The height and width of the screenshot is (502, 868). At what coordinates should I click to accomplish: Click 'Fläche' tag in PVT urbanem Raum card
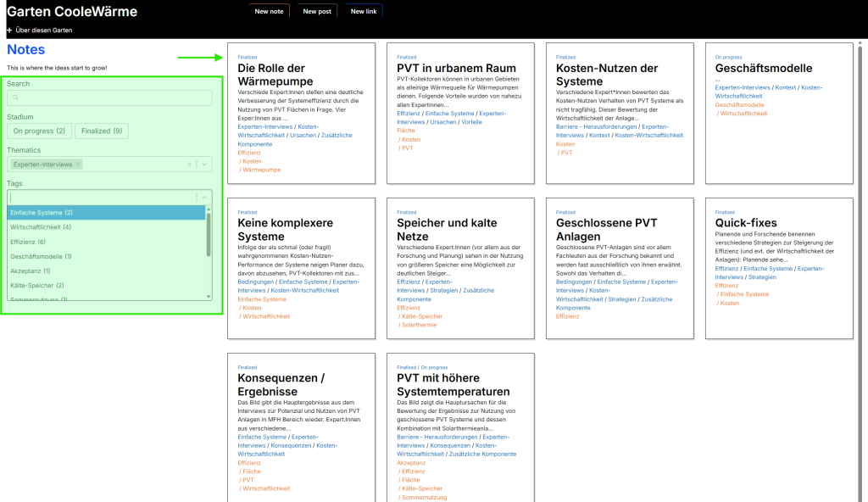406,131
